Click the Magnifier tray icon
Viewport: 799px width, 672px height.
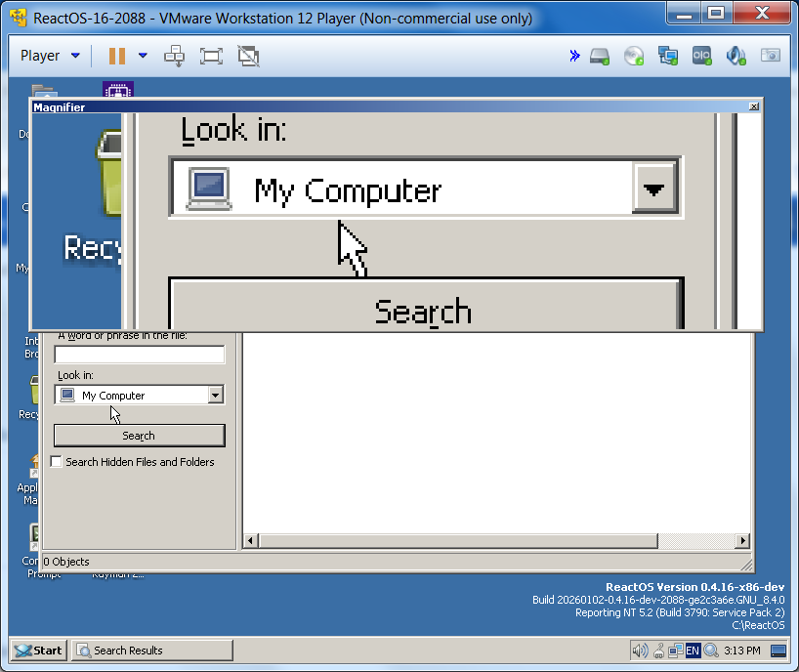(x=710, y=651)
